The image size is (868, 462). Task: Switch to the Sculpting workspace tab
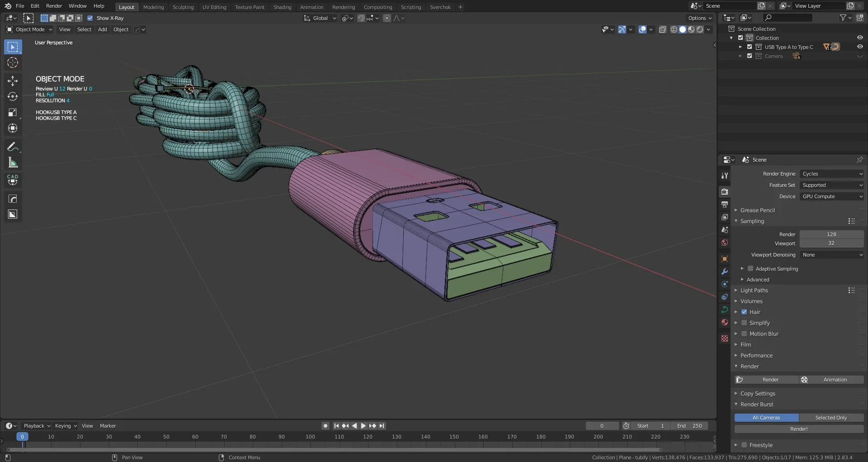point(183,7)
